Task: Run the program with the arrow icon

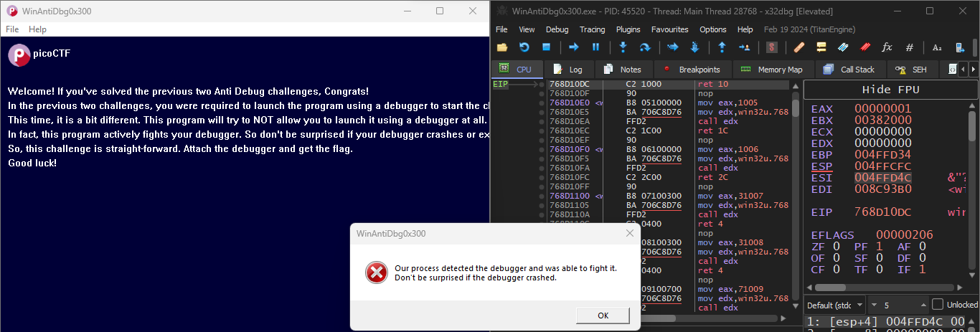Action: [574, 47]
